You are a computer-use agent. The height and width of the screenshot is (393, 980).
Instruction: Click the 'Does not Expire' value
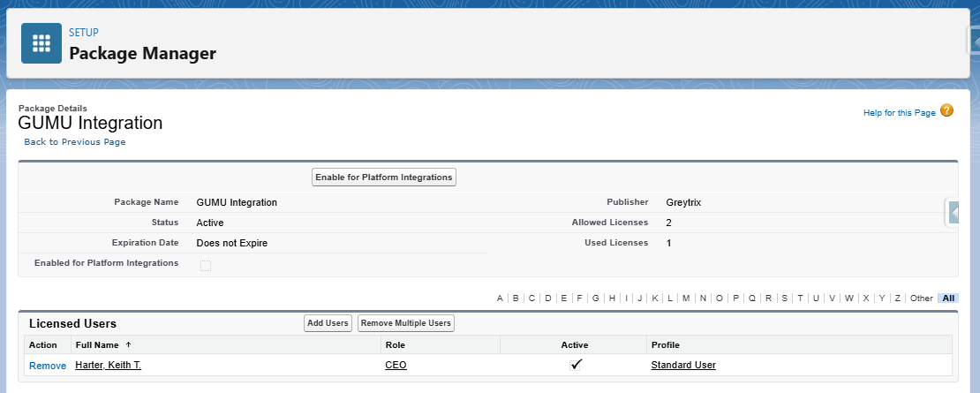click(x=232, y=243)
